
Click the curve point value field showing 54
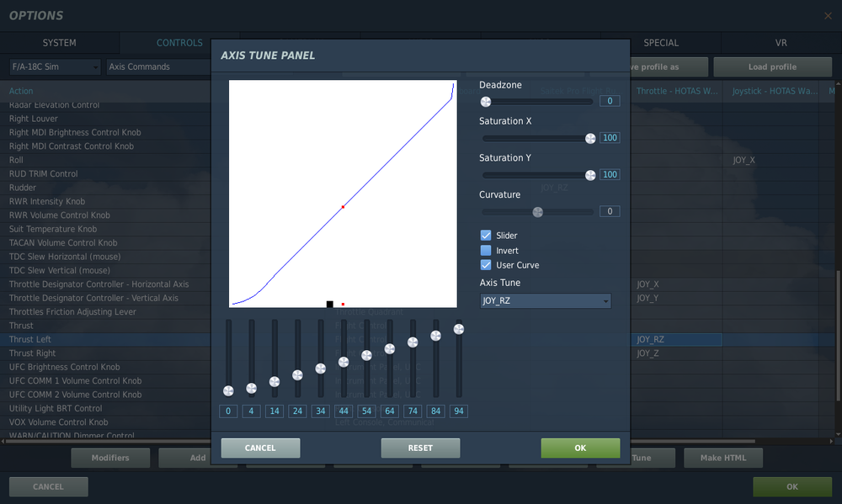[x=367, y=411]
